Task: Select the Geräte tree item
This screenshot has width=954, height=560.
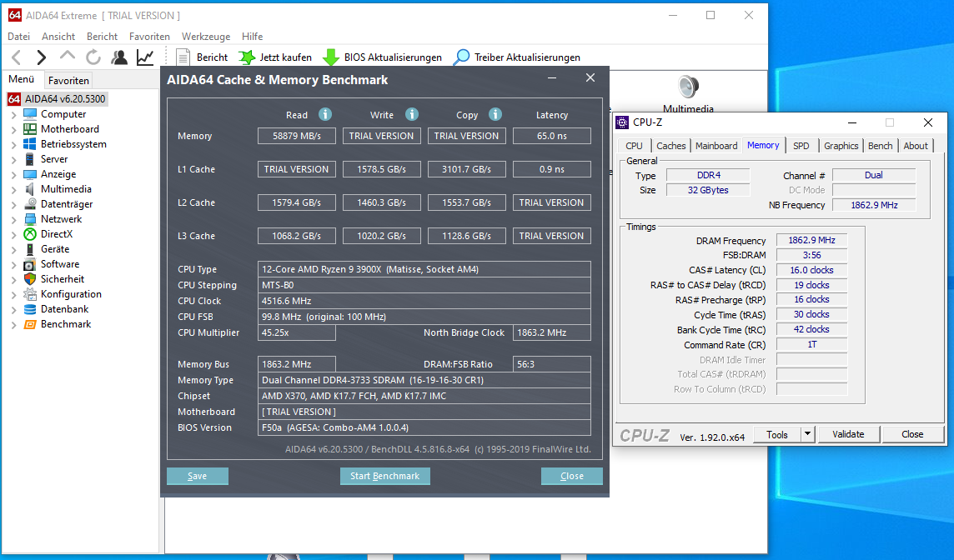Action: pyautogui.click(x=55, y=248)
